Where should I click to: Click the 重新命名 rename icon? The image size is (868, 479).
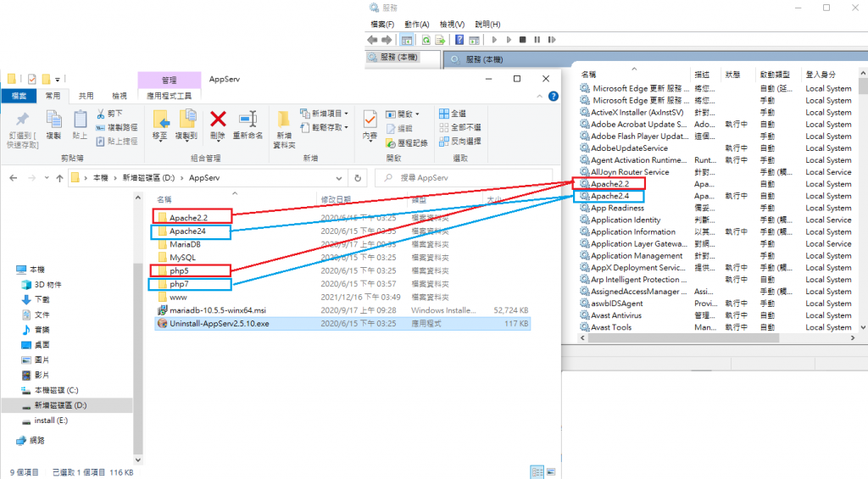(248, 119)
